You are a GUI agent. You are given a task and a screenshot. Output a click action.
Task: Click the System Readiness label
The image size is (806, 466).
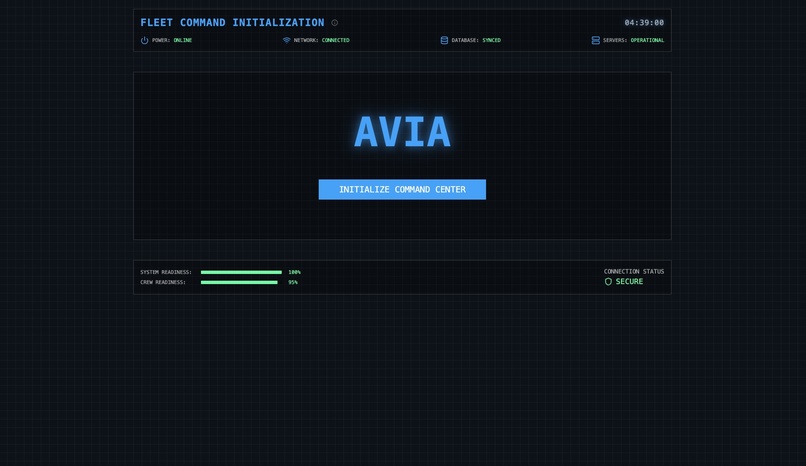tap(166, 272)
